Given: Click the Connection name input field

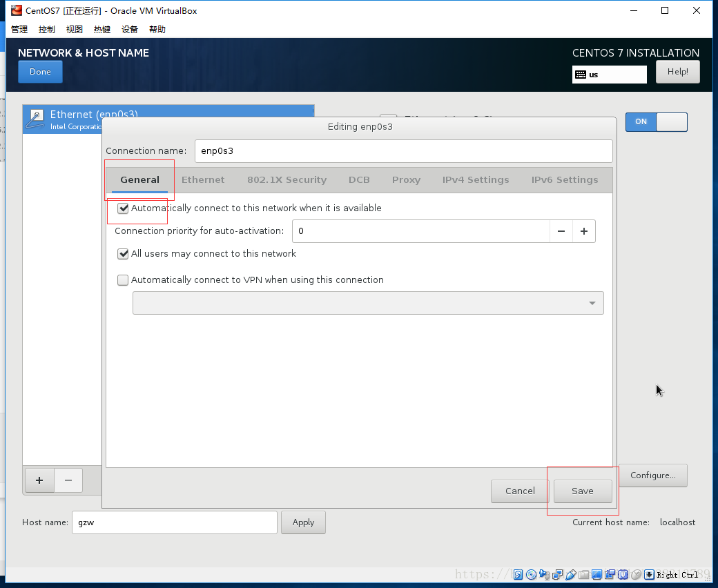Looking at the screenshot, I should coord(403,151).
